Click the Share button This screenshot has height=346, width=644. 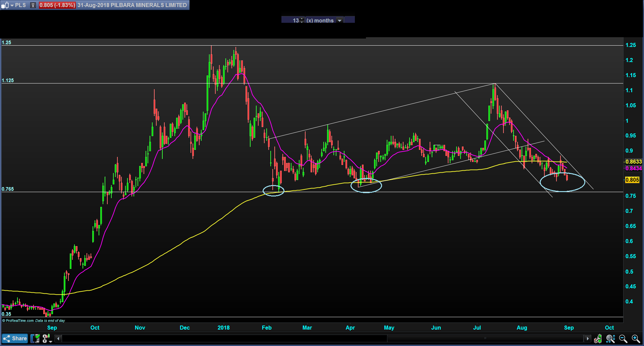15,339
